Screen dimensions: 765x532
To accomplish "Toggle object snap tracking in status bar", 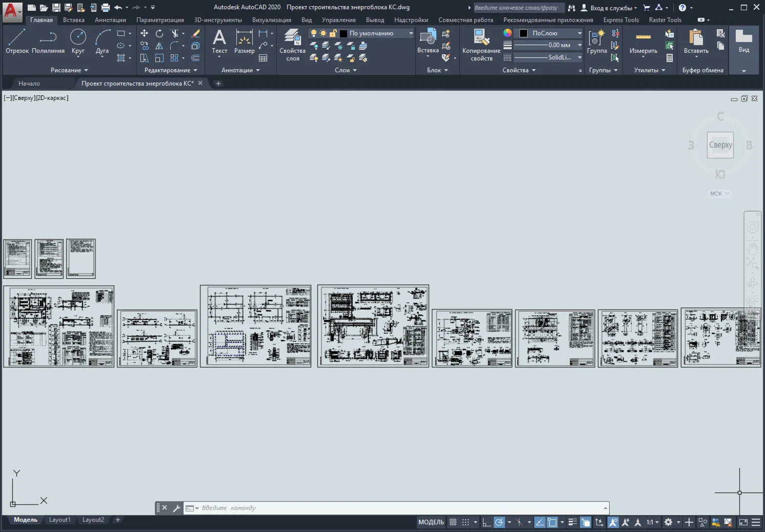I will [540, 522].
